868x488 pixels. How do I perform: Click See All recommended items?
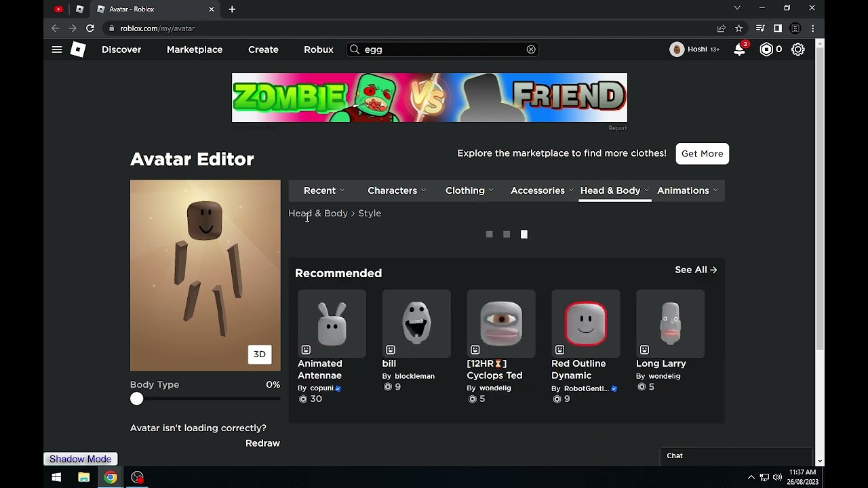point(696,270)
